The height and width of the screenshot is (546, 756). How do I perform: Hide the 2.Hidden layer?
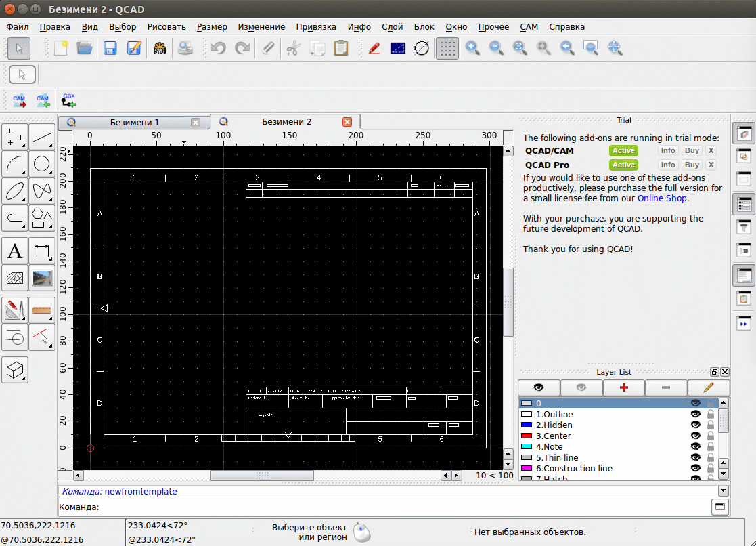695,425
